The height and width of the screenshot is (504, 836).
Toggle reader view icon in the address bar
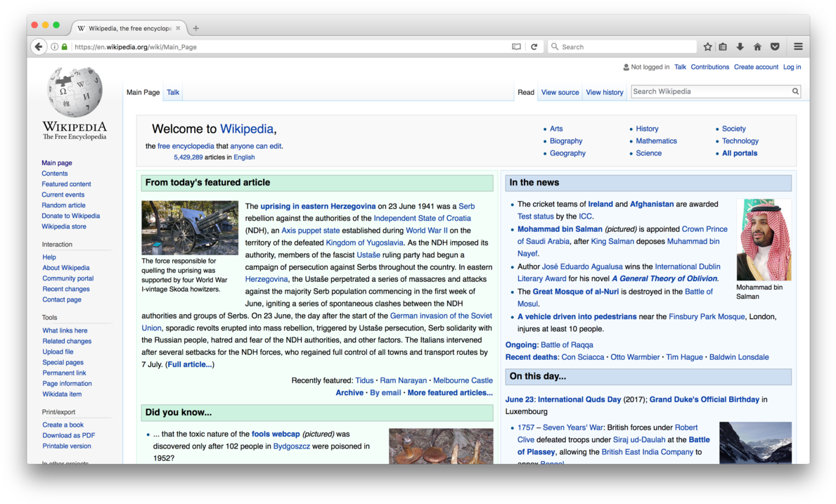[x=516, y=47]
